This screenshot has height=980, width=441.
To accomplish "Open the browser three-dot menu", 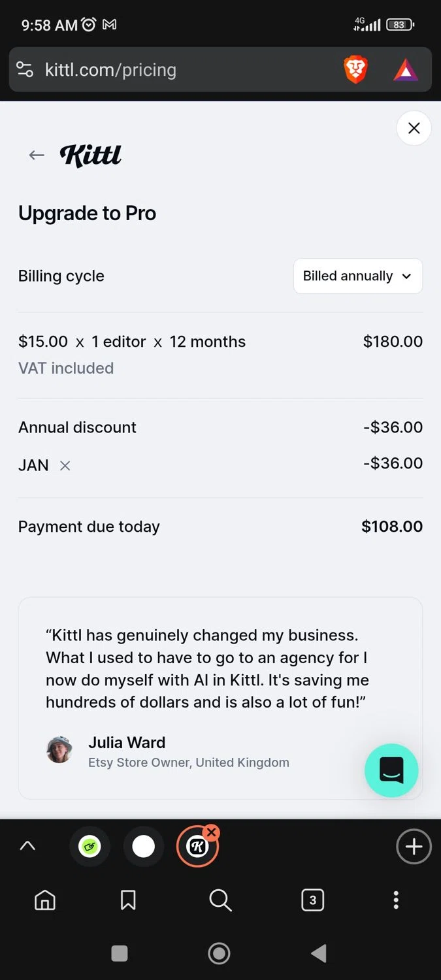I will pyautogui.click(x=396, y=900).
